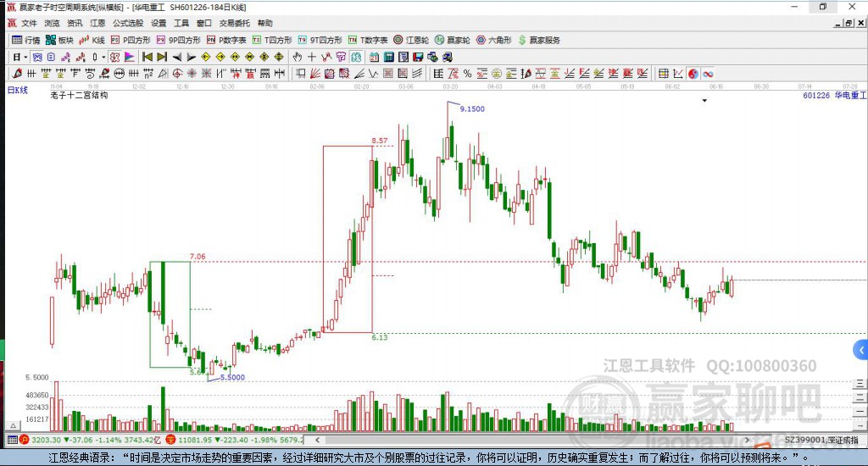Click the black right-arrow move icon
Image resolution: width=868 pixels, height=466 pixels.
[191, 57]
